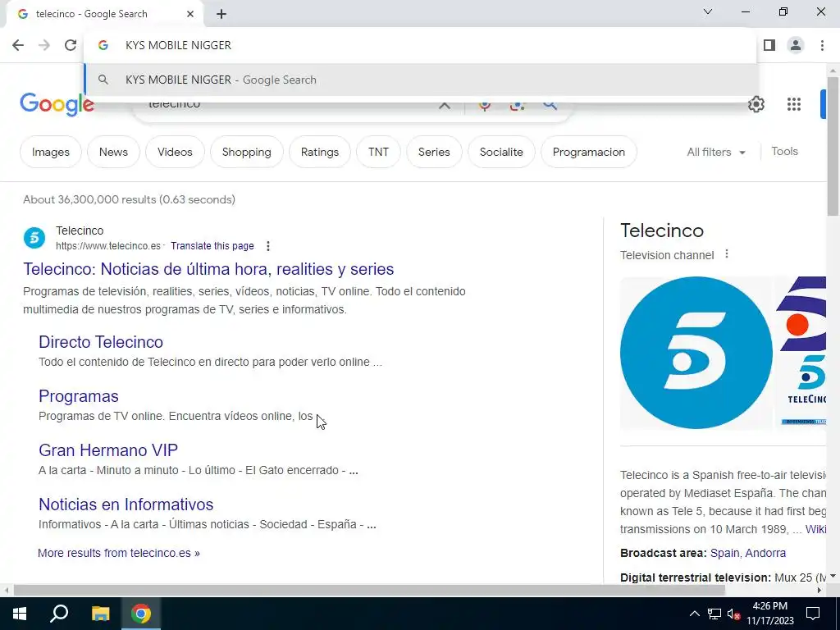Reload the current page

tap(71, 45)
